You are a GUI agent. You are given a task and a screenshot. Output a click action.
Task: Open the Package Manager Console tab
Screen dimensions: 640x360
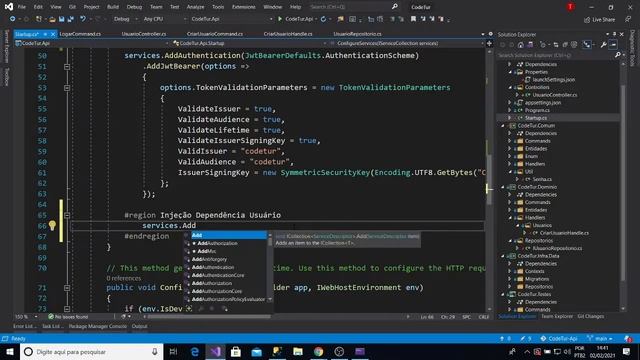98,326
